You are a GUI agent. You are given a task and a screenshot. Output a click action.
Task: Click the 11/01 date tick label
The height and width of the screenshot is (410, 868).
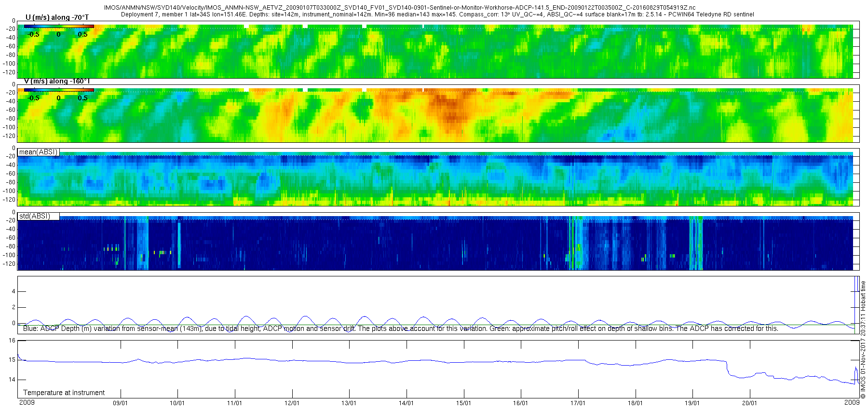coord(234,403)
